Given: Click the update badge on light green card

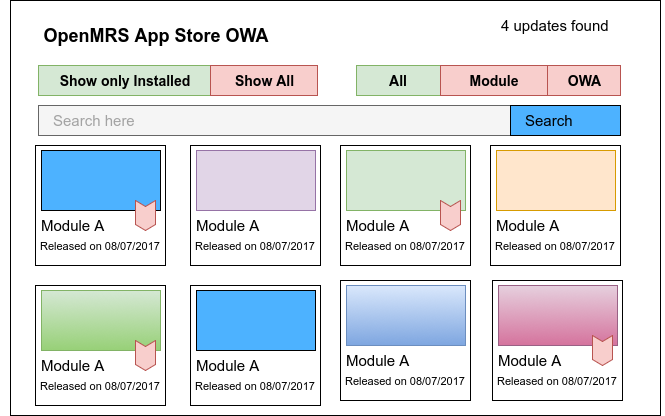Looking at the screenshot, I should tap(450, 215).
